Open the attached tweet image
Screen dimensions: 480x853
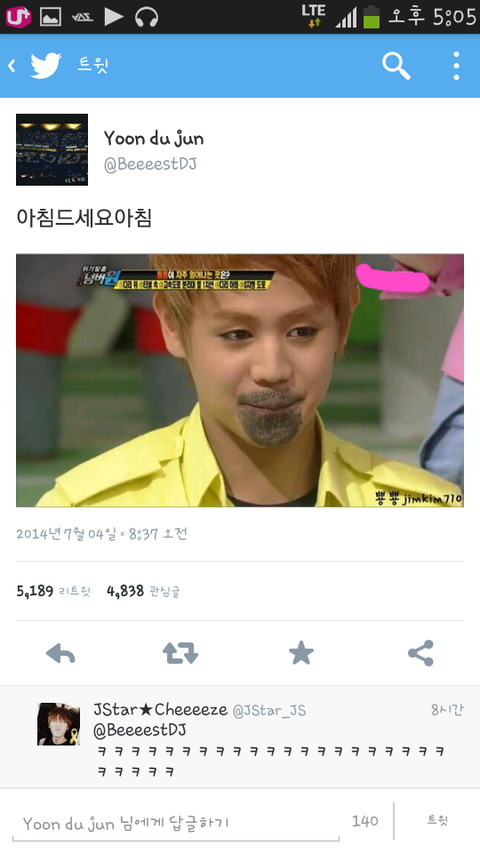coord(240,380)
